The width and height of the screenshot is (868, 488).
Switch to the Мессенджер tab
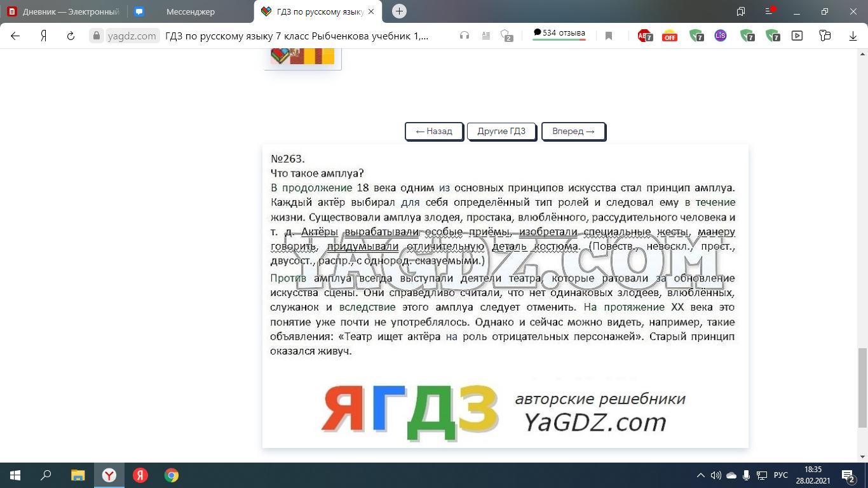tap(190, 11)
